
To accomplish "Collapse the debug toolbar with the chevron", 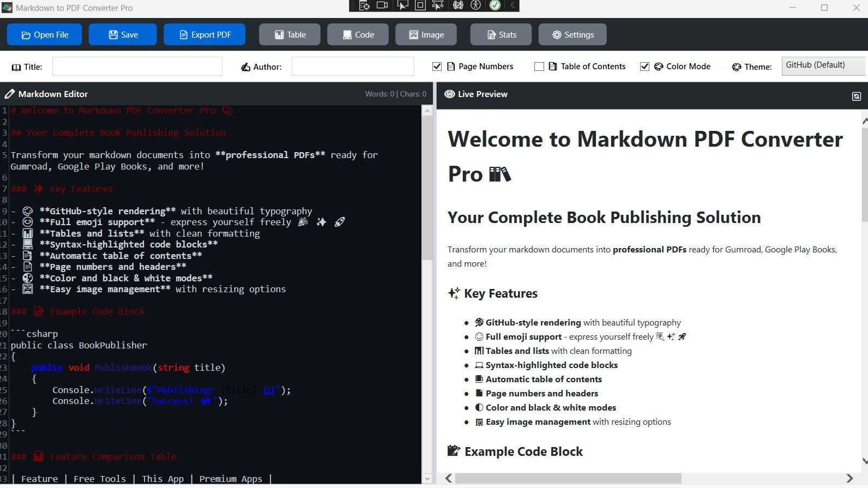I will [x=512, y=5].
